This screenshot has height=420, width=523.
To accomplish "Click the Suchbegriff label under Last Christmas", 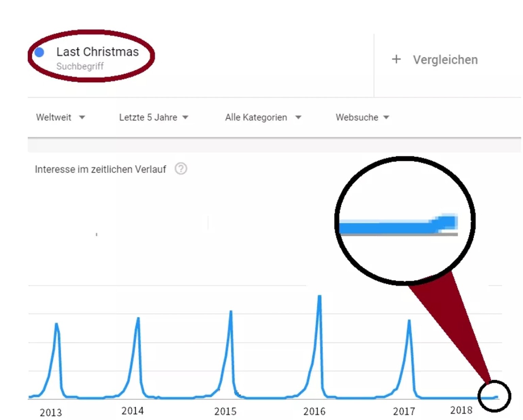I will (80, 66).
